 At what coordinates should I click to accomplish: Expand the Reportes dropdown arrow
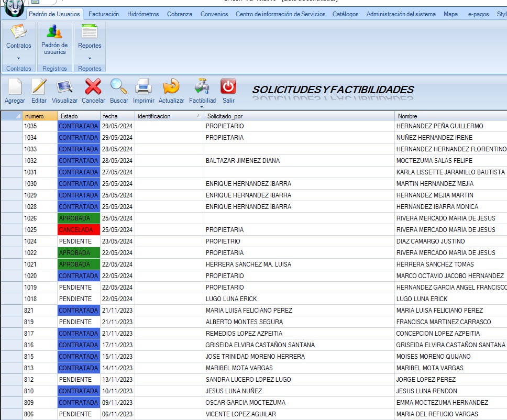click(90, 58)
